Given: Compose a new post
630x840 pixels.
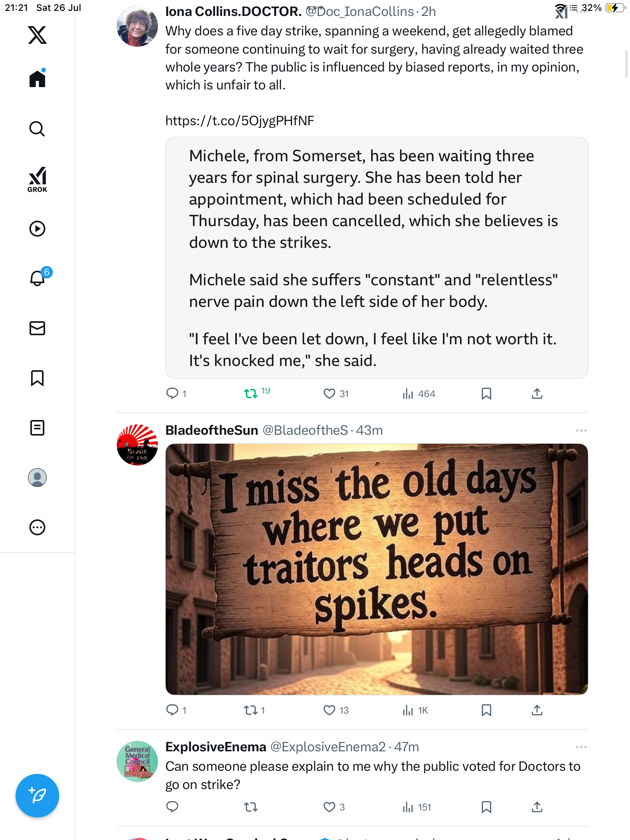Looking at the screenshot, I should tap(37, 796).
